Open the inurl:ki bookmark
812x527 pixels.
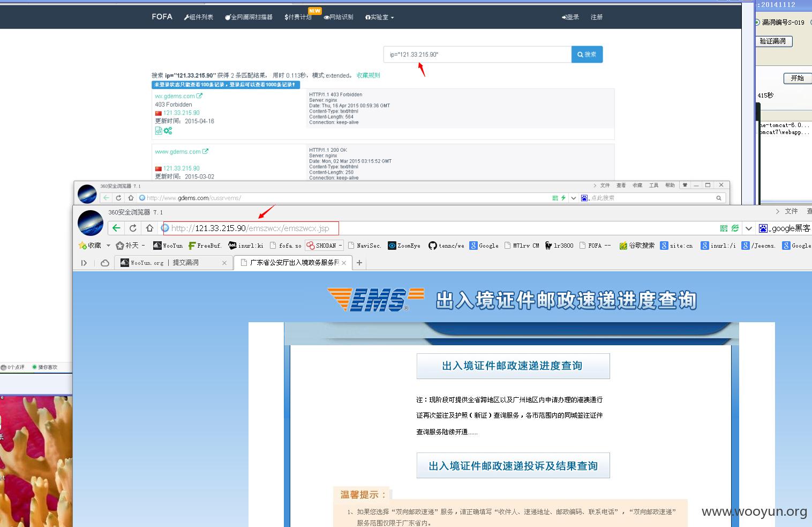(x=246, y=246)
